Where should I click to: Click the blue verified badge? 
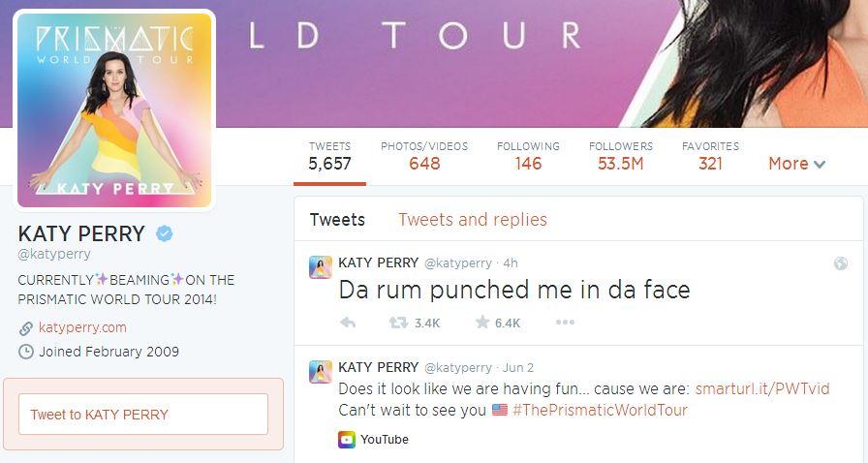coord(164,233)
